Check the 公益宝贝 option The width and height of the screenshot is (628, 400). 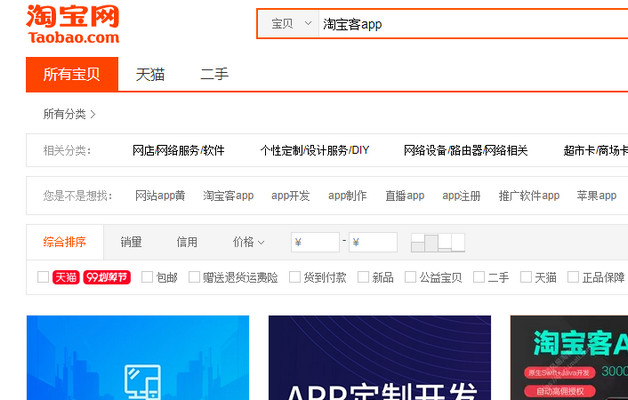click(x=411, y=277)
